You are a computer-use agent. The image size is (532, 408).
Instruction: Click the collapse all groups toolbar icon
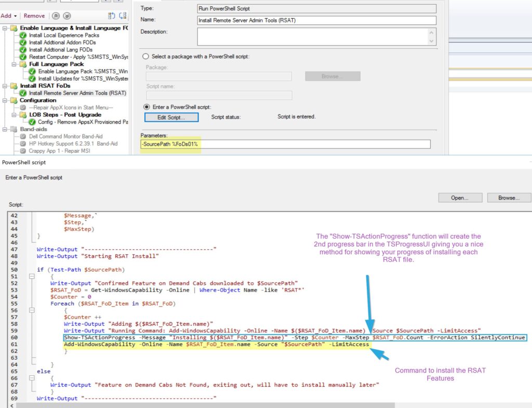pos(123,16)
